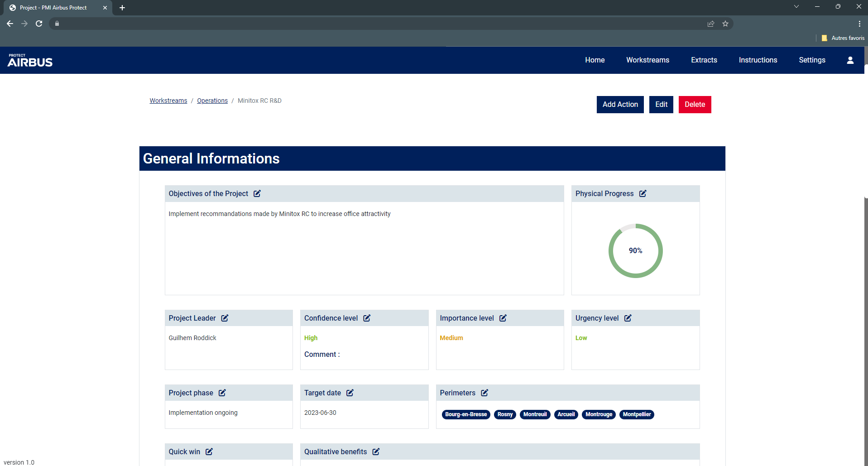Click the Guilhem Roddick leader name
Image resolution: width=868 pixels, height=466 pixels.
coord(192,338)
